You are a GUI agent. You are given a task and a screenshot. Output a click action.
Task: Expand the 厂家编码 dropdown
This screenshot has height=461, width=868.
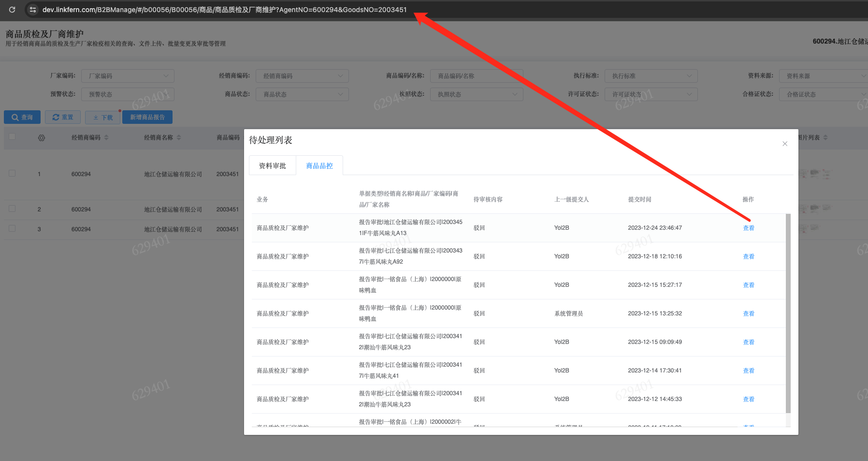point(128,76)
